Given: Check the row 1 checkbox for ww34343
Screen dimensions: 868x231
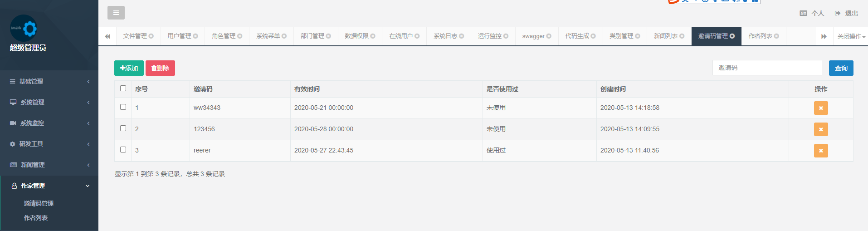Looking at the screenshot, I should point(123,107).
